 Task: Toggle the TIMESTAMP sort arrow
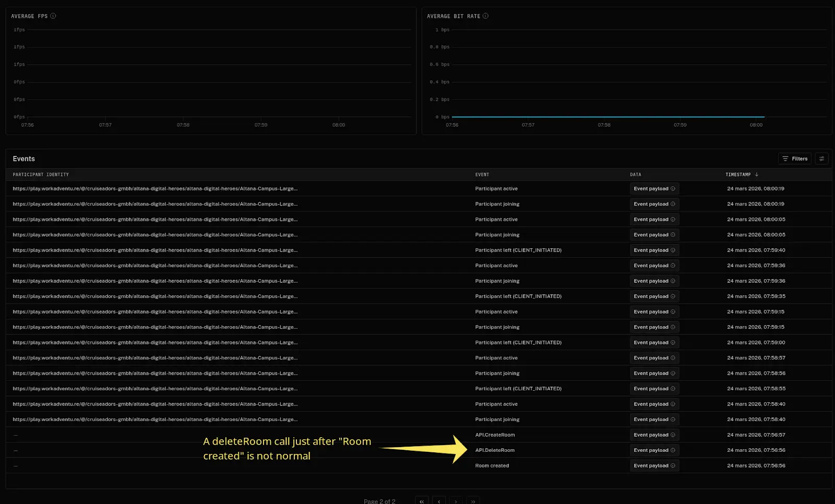tap(757, 175)
